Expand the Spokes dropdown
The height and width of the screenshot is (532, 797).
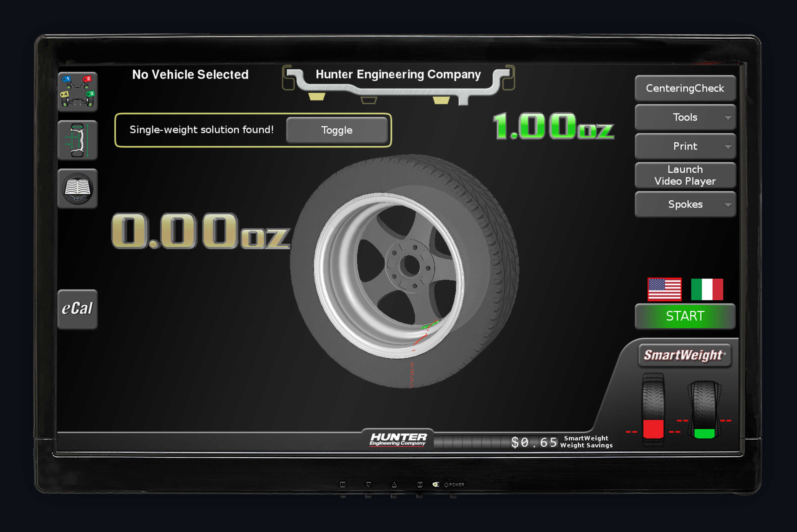[685, 204]
